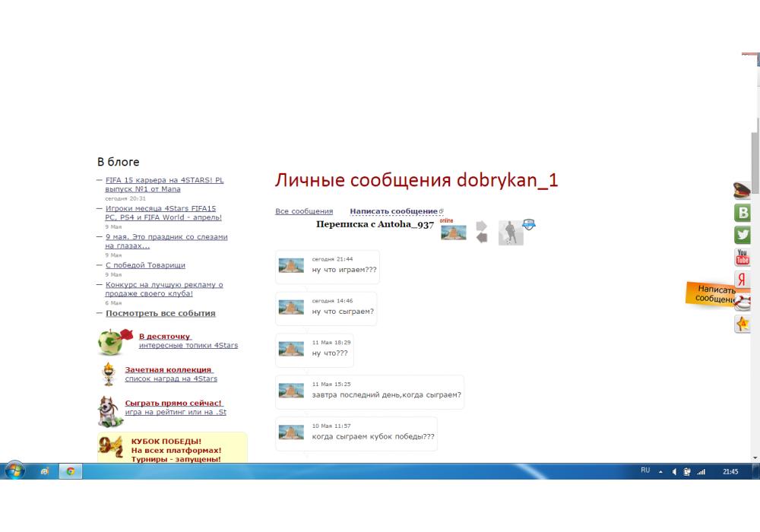Click the taskbar clock showing 21:45
Image resolution: width=760 pixels, height=532 pixels.
click(730, 471)
